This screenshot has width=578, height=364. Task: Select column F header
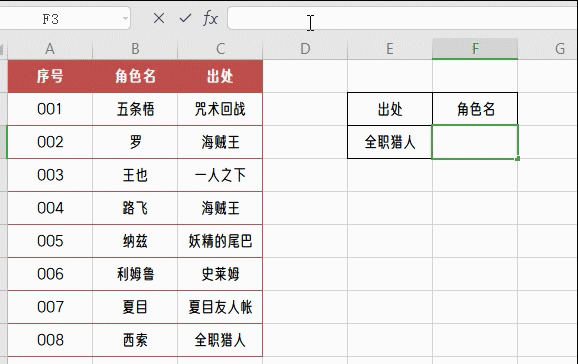click(475, 49)
